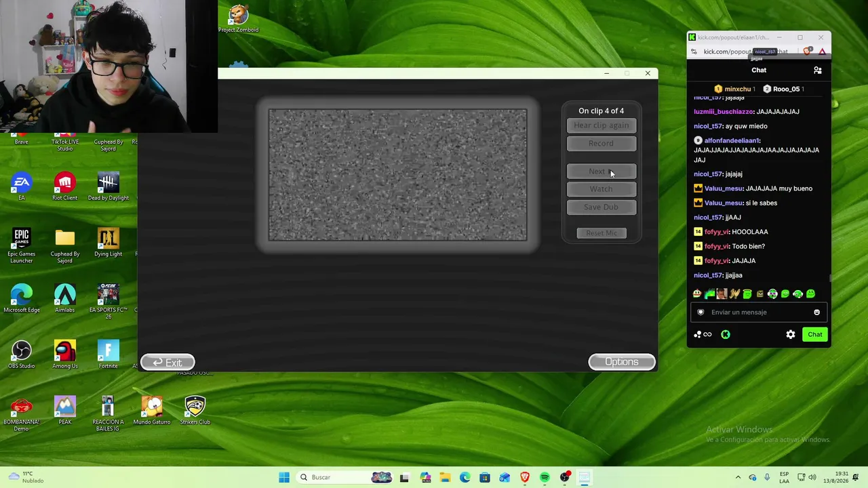868x488 pixels.
Task: Open Microsoft Edge desktop shortcut
Action: pos(22,298)
